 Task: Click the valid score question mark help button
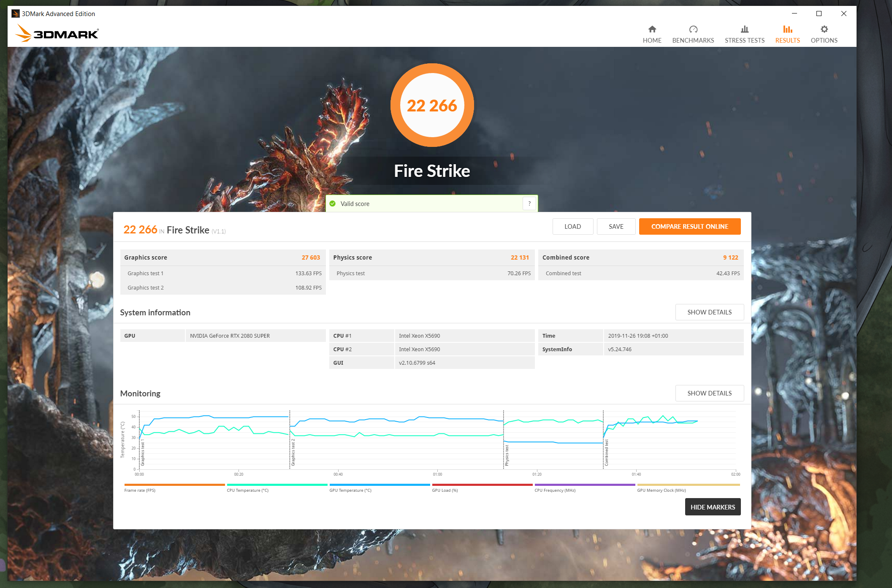pos(529,203)
